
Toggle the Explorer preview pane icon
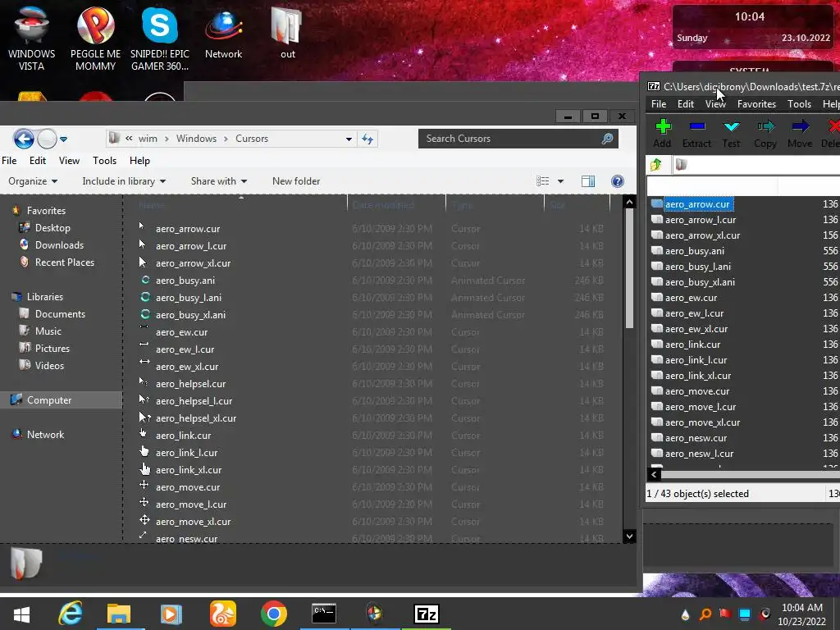pyautogui.click(x=587, y=181)
